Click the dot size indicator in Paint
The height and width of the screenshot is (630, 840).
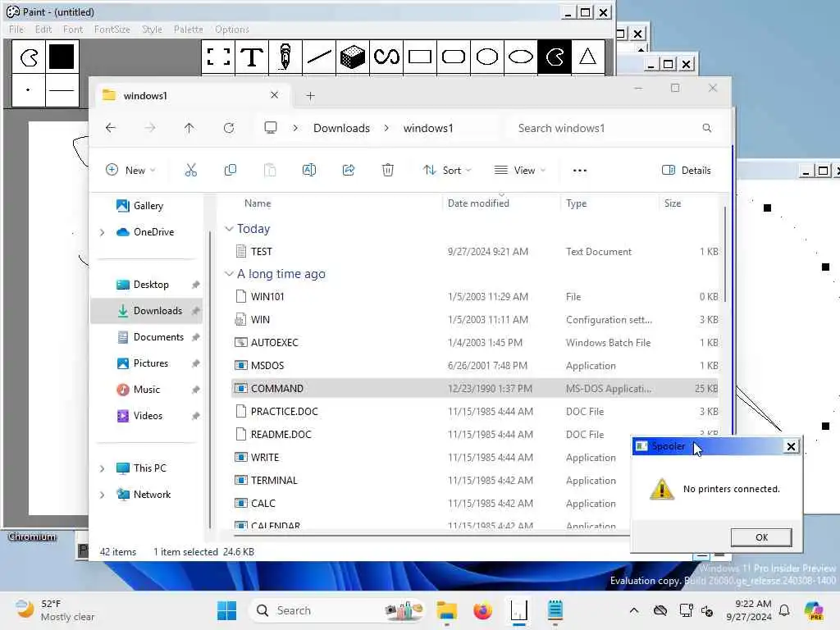pyautogui.click(x=29, y=90)
